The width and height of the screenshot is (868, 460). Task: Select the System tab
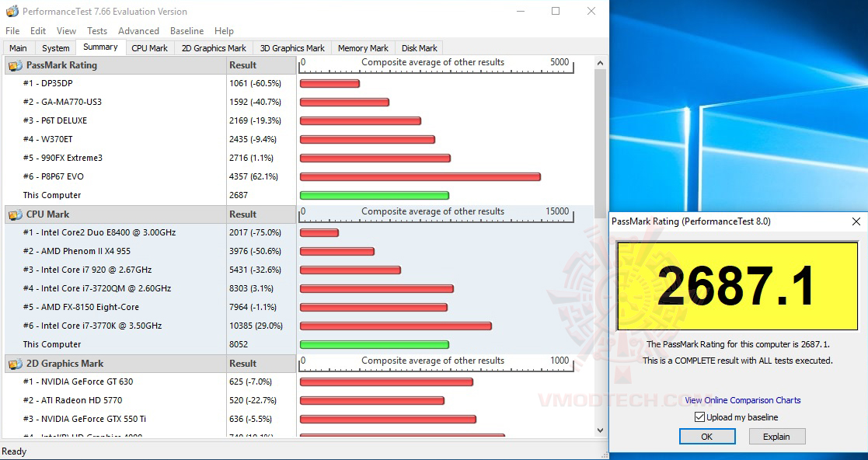click(55, 47)
